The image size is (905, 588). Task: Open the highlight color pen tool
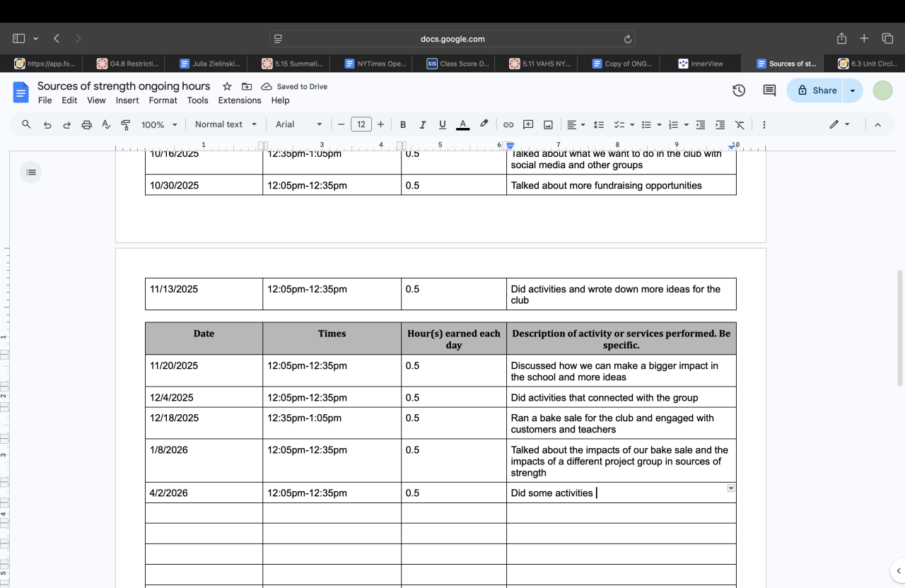pos(484,124)
